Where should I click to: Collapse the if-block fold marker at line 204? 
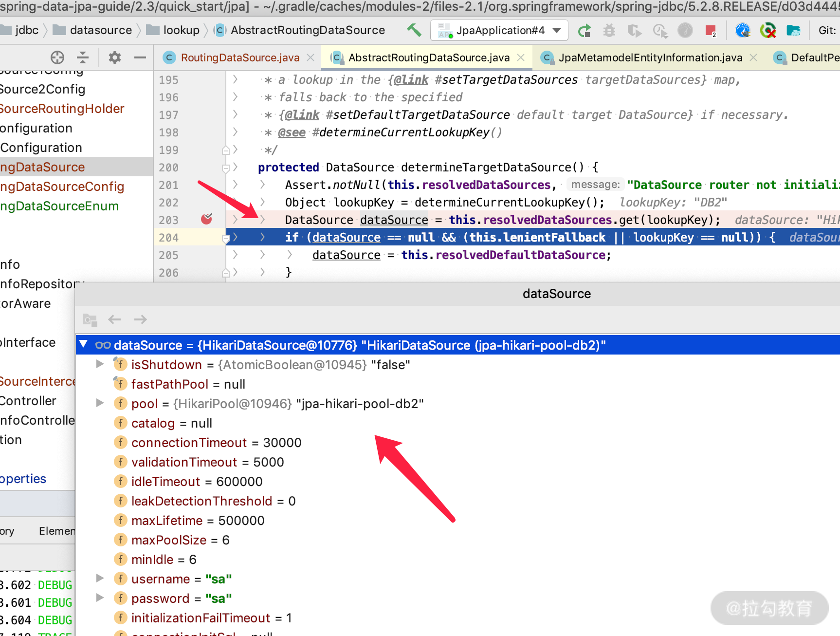tap(225, 239)
